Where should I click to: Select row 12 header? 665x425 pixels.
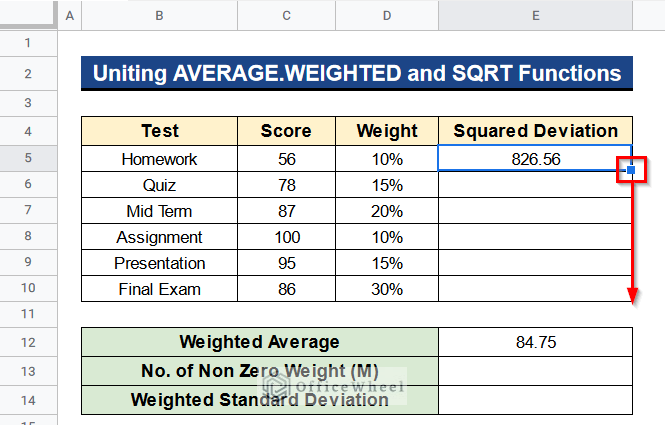28,342
